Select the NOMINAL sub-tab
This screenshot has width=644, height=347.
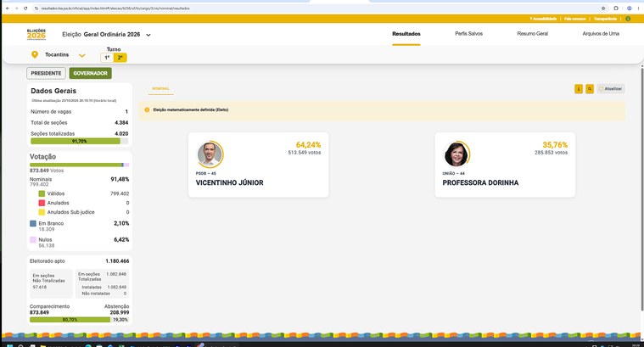160,89
